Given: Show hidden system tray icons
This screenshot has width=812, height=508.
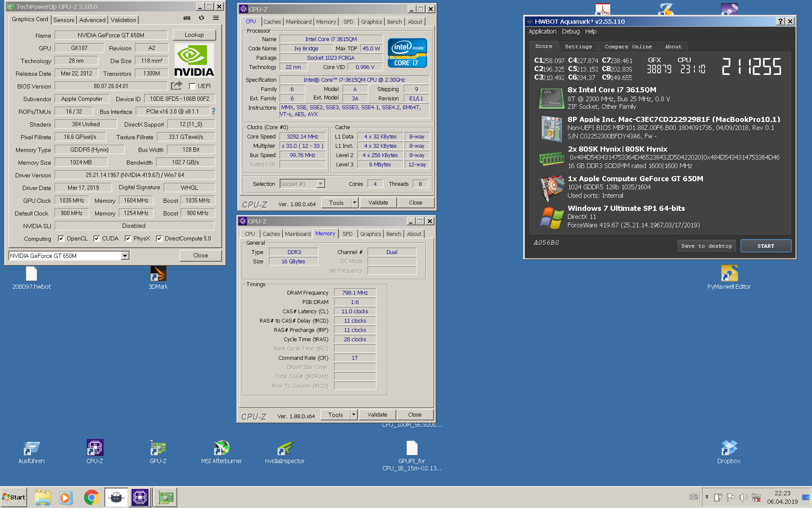Looking at the screenshot, I should 707,497.
